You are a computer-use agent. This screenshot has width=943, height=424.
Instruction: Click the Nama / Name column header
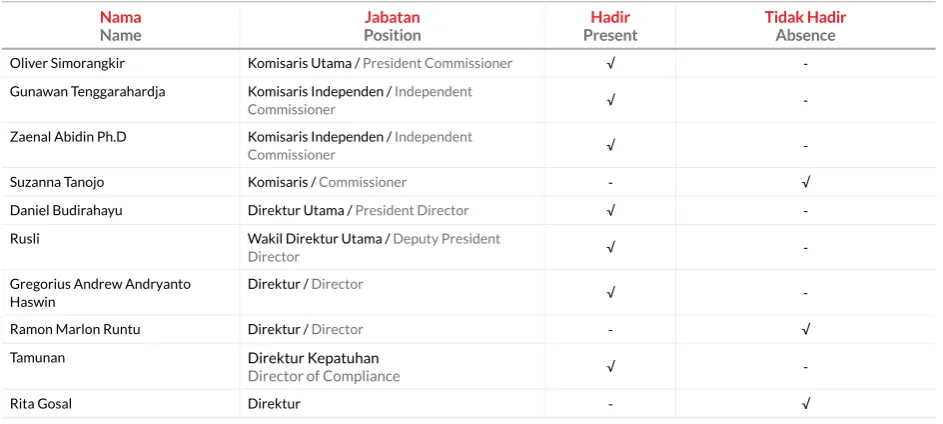(120, 26)
